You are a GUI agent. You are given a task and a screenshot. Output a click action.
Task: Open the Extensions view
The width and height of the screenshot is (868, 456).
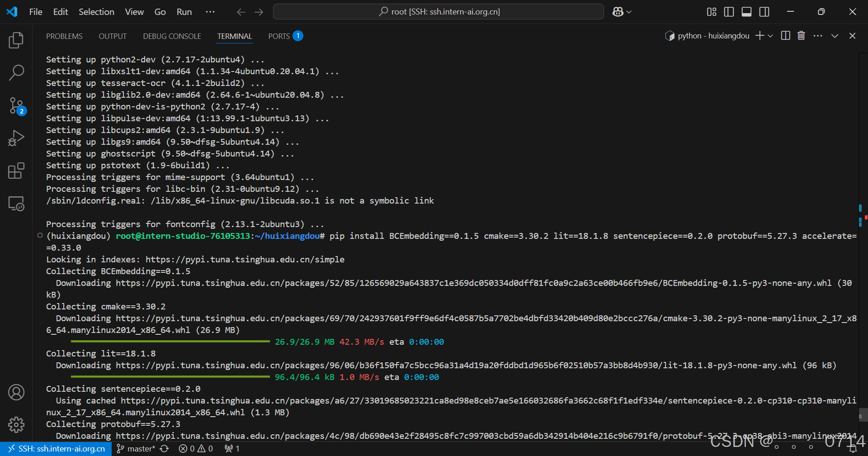point(16,171)
